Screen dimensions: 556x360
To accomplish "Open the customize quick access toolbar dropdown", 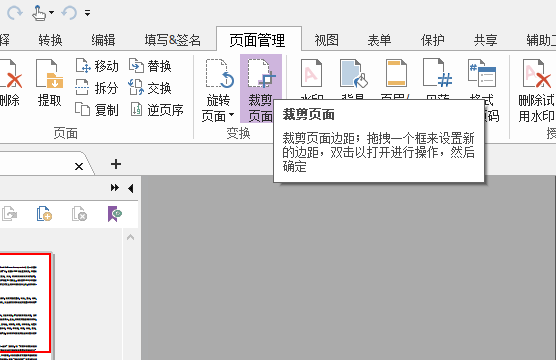I will [x=87, y=13].
